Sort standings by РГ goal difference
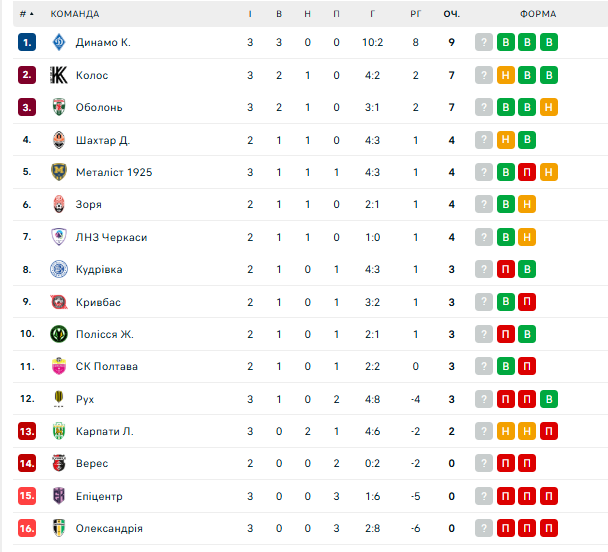608x552 pixels. 415,14
